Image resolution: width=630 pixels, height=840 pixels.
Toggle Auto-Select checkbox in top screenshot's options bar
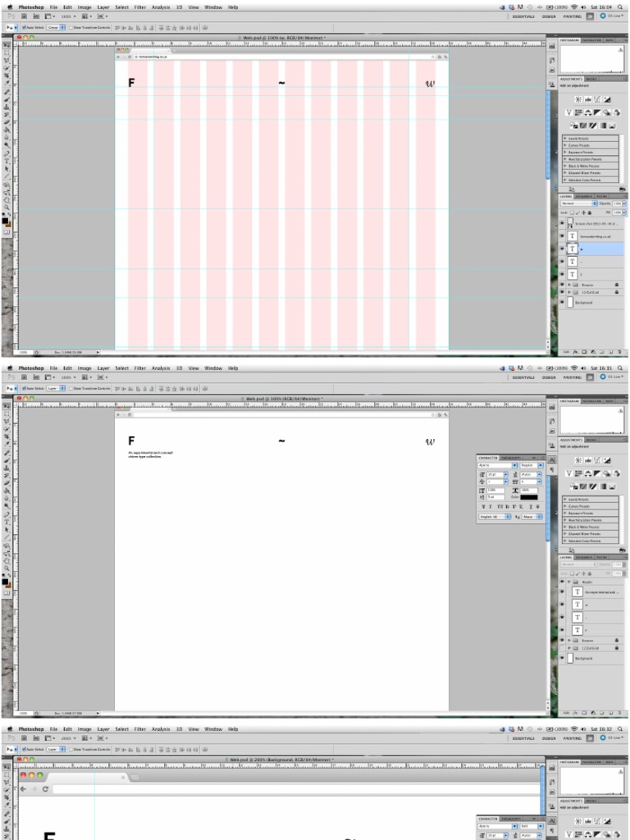pyautogui.click(x=24, y=27)
